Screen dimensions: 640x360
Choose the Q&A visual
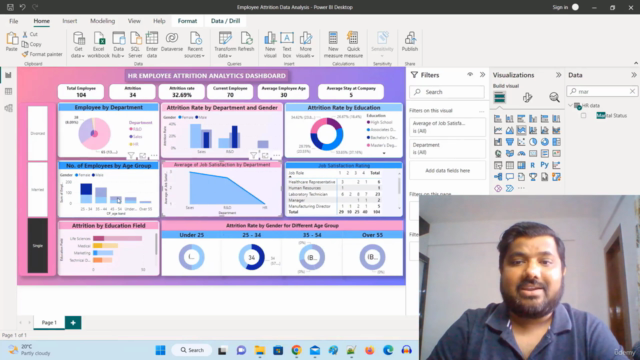(x=510, y=177)
